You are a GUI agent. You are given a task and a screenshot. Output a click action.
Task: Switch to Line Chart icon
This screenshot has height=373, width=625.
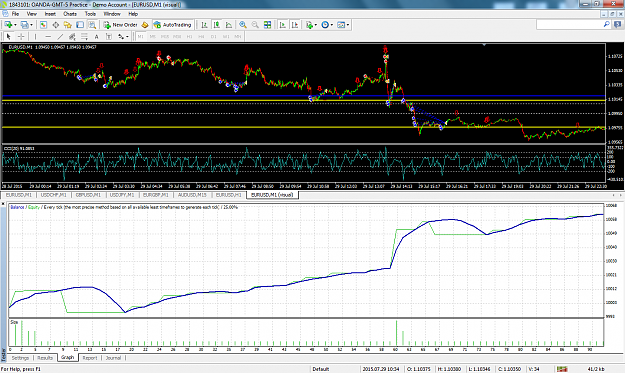229,25
